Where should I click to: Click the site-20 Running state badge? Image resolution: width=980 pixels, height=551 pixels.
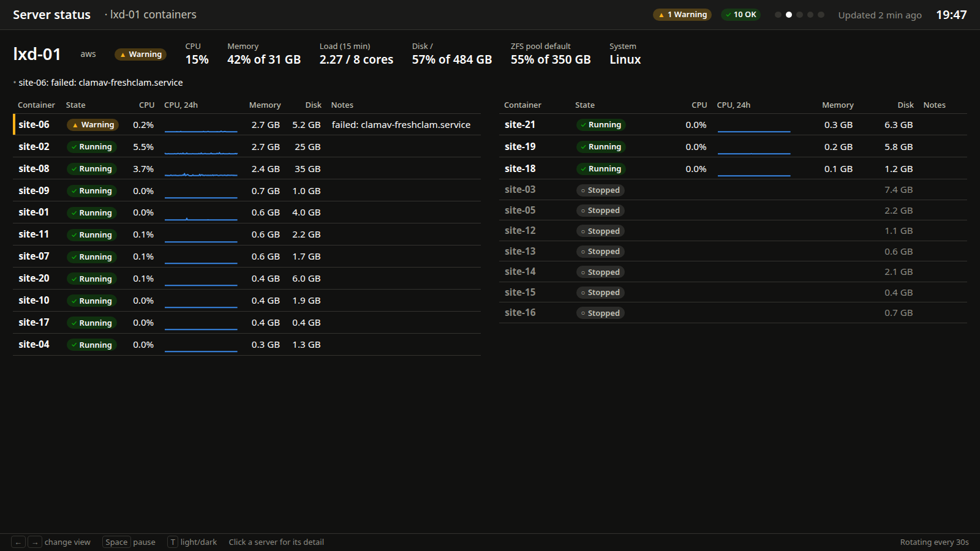pyautogui.click(x=91, y=279)
